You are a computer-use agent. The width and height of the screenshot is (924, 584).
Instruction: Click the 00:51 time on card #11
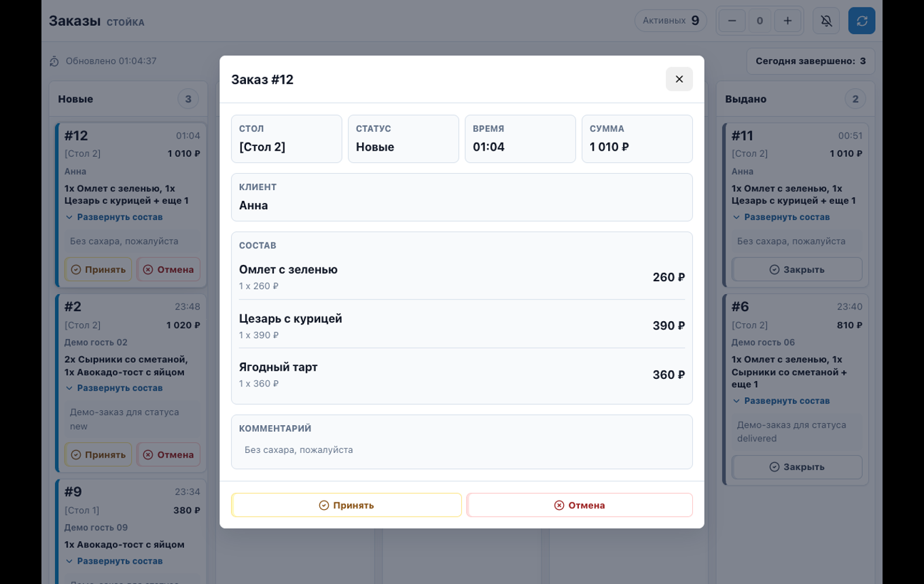(850, 136)
